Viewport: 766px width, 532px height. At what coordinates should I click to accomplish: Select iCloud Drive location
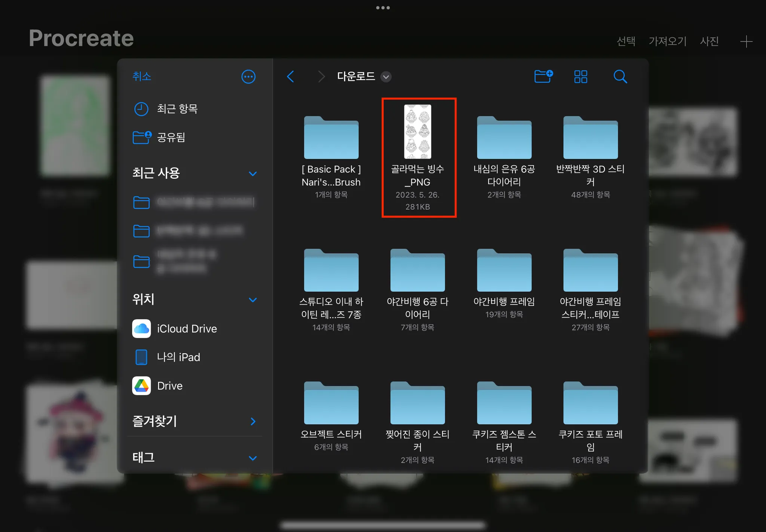tap(186, 329)
